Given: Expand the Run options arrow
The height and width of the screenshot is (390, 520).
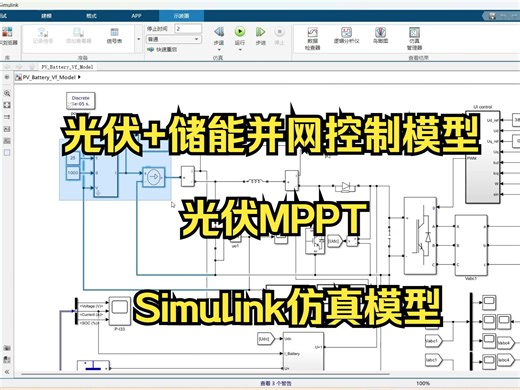Looking at the screenshot, I should (x=240, y=50).
